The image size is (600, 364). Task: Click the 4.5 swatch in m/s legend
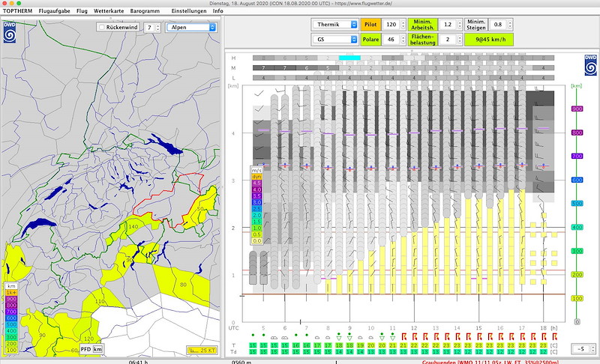[x=256, y=183]
